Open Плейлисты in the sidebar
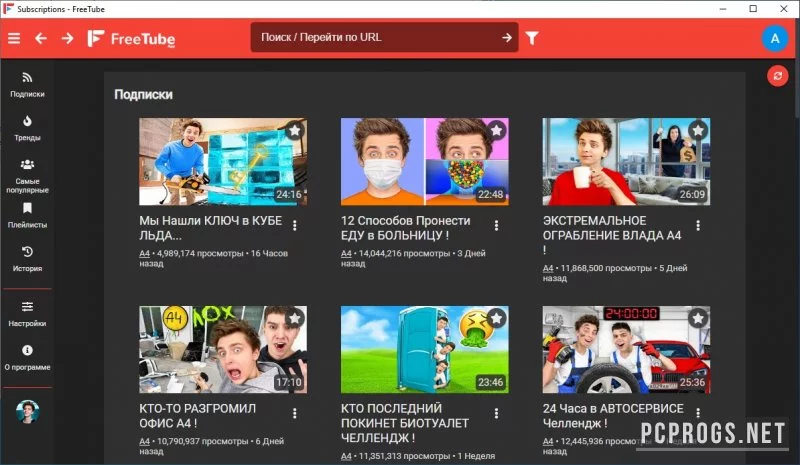800x465 pixels. [27, 215]
